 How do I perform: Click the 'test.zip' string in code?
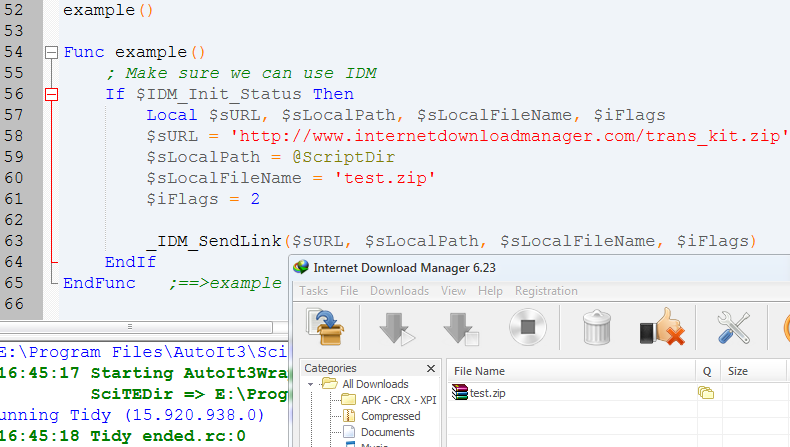tap(385, 178)
